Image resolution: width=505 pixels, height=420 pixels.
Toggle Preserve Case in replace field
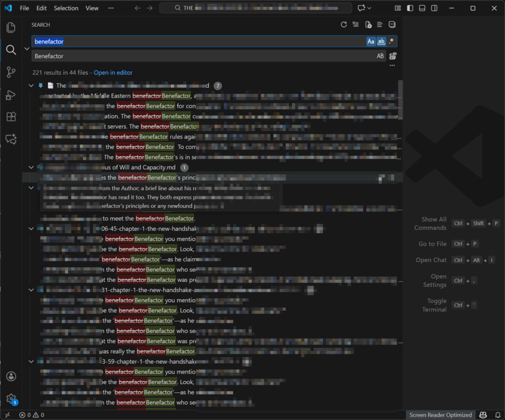(x=381, y=56)
